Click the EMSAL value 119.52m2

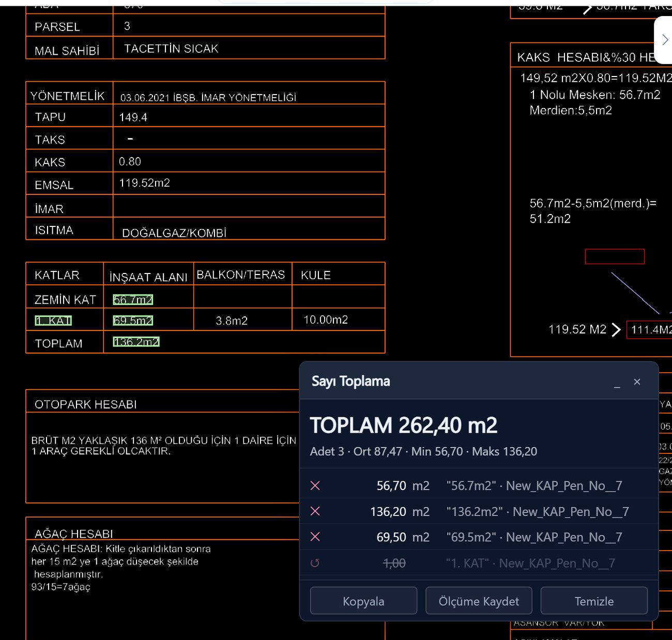tap(145, 183)
